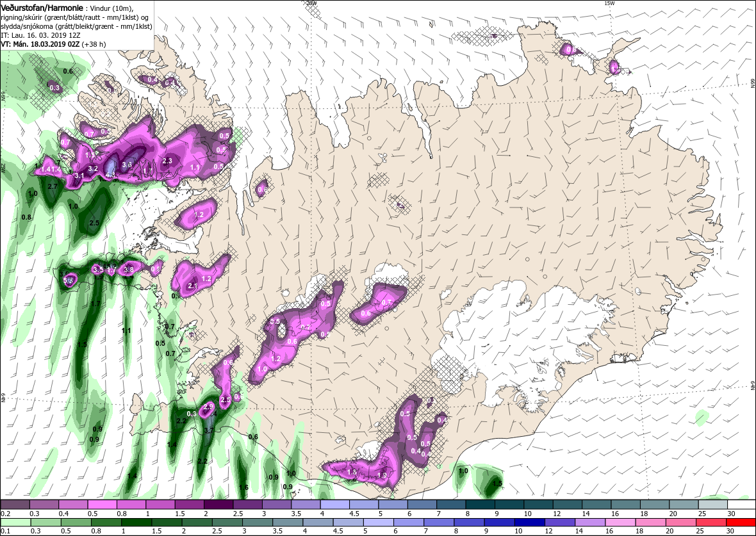Screen dimensions: 756x536
Task: Click the '2.3' snowfall value
Action: pyautogui.click(x=168, y=161)
